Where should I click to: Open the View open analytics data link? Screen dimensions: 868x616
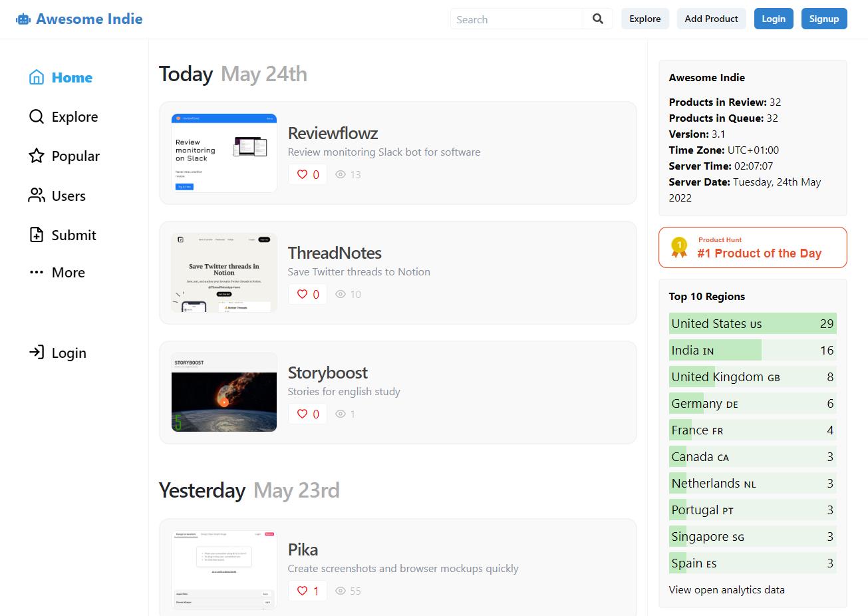(x=727, y=589)
